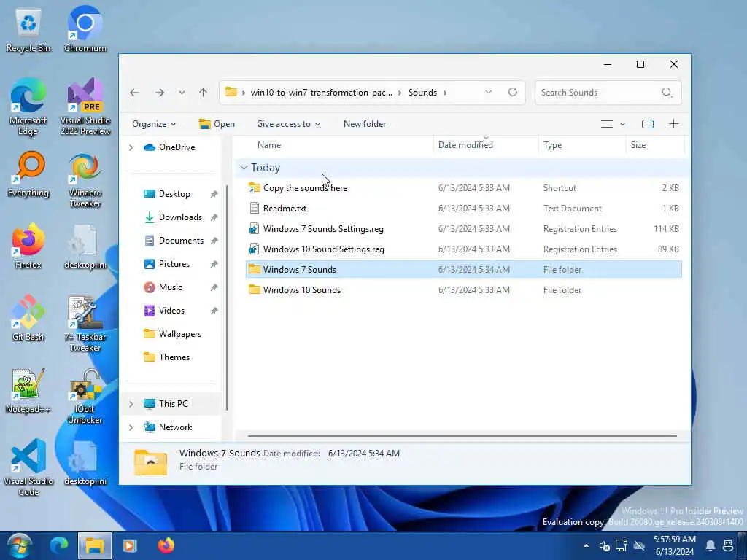Image resolution: width=747 pixels, height=560 pixels.
Task: Sort by the Name column header
Action: pos(269,145)
